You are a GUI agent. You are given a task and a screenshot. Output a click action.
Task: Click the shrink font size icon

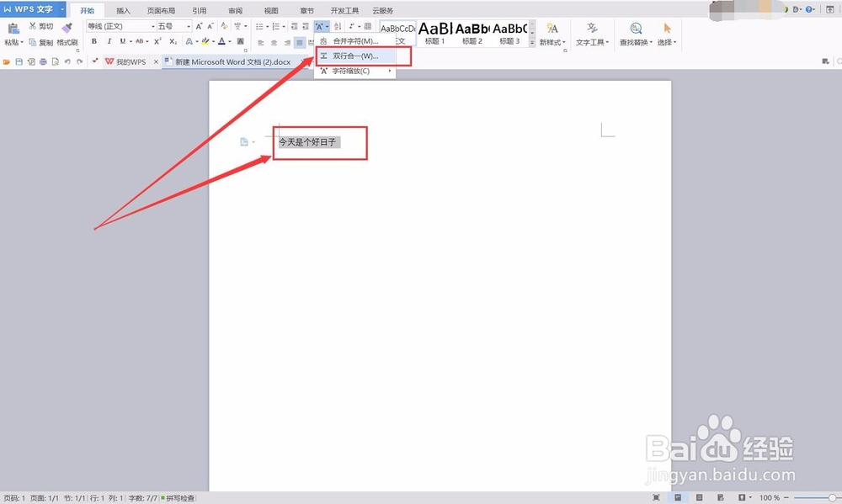tap(210, 26)
